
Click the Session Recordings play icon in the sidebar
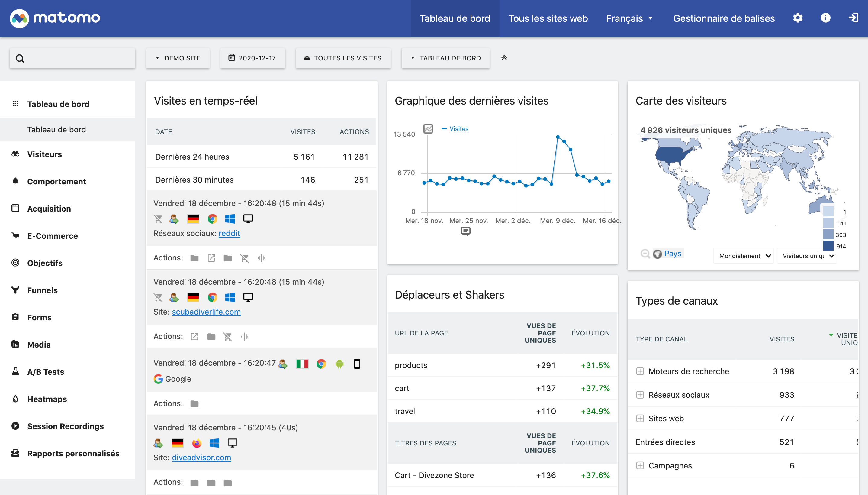[x=15, y=426]
